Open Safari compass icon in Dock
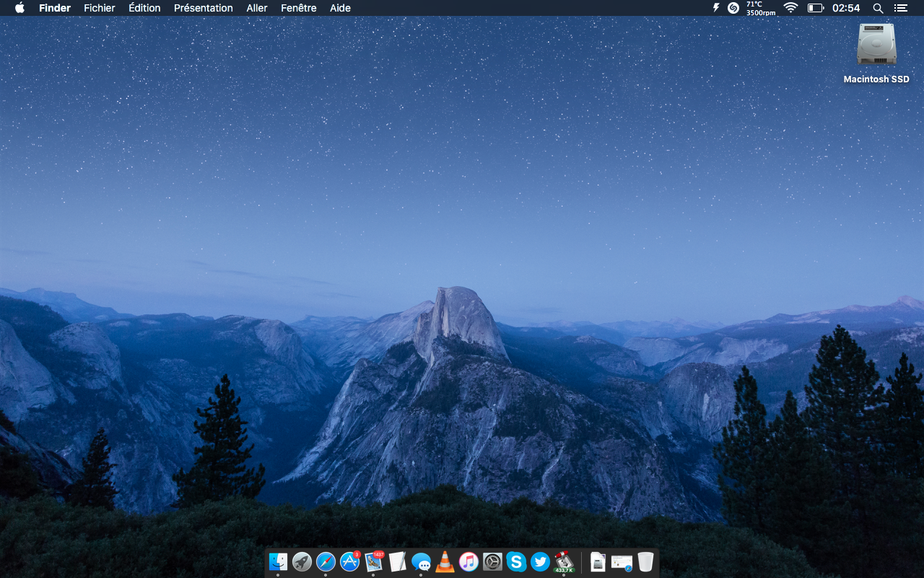Screen dimensions: 924x578 pos(326,561)
